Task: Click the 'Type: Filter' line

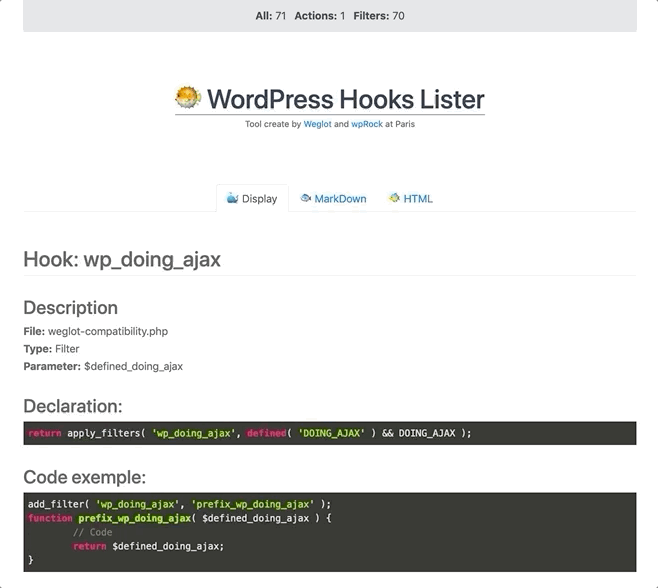Action: pyautogui.click(x=51, y=349)
